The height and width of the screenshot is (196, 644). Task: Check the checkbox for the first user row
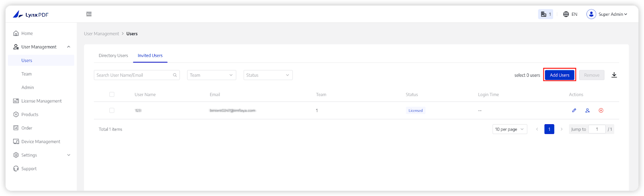112,111
